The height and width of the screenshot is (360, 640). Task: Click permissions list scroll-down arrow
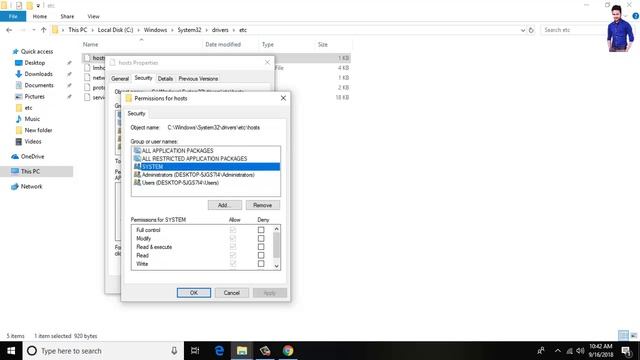click(276, 266)
